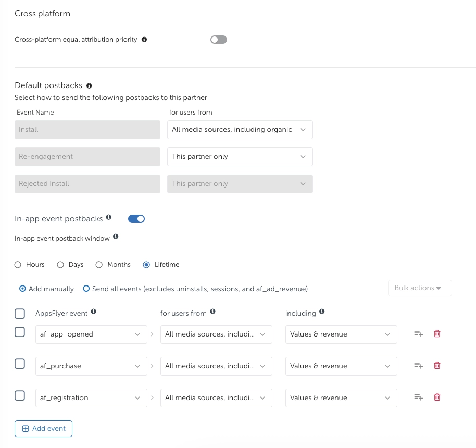Image resolution: width=476 pixels, height=448 pixels.
Task: Click info icon beside Cross-platform equal attribution priority
Action: click(144, 40)
